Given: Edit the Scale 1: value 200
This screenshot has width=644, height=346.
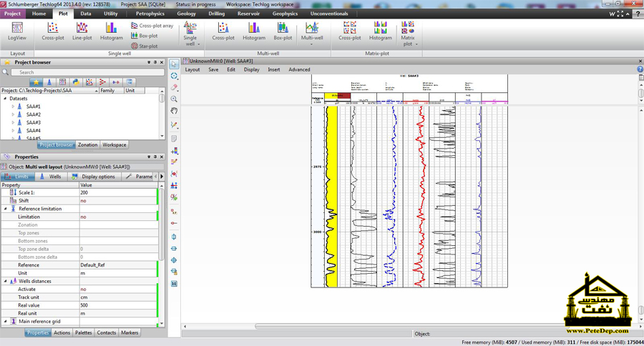Looking at the screenshot, I should (118, 192).
